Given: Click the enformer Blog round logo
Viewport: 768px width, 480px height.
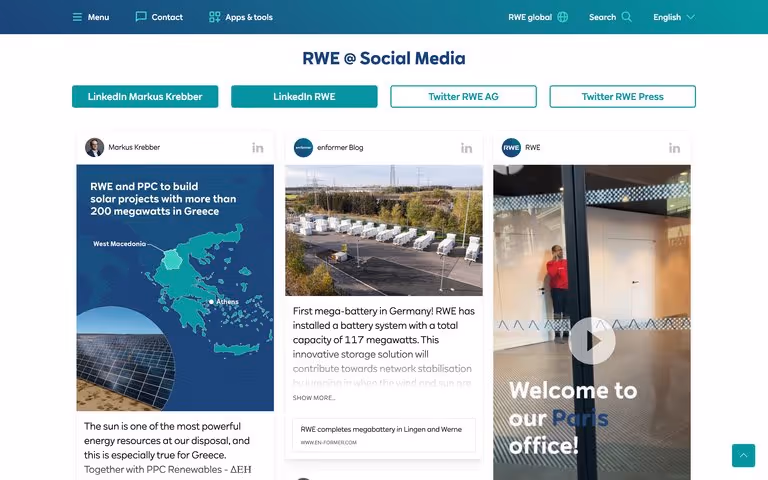Looking at the screenshot, I should (x=303, y=147).
